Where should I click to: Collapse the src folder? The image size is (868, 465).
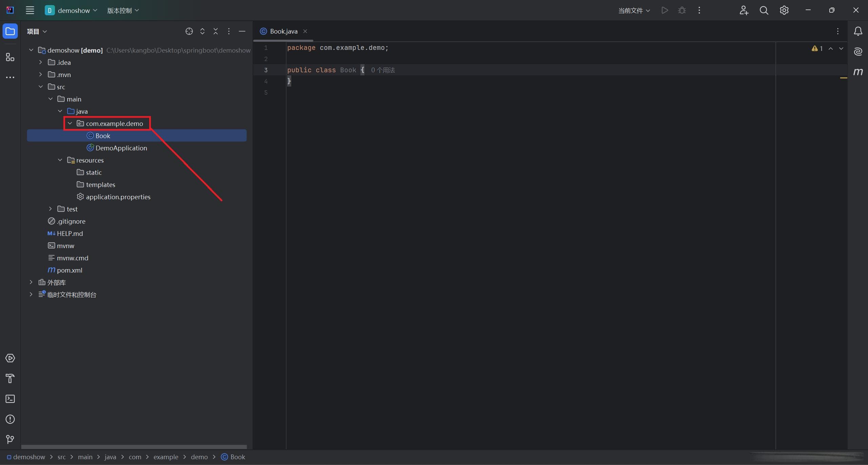point(40,87)
